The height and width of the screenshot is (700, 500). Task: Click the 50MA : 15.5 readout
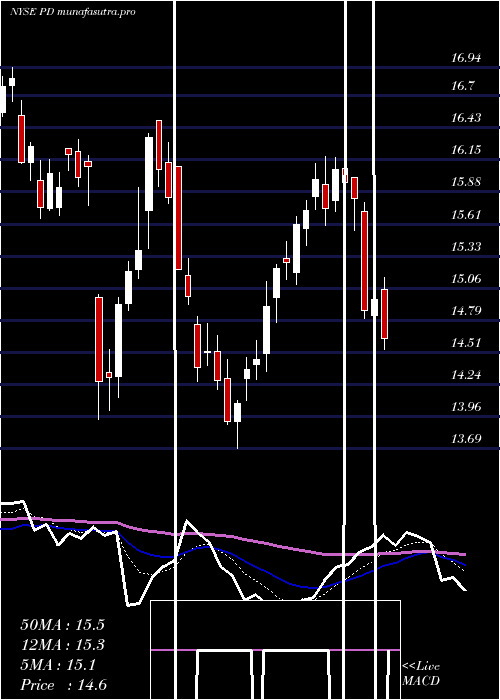62,625
